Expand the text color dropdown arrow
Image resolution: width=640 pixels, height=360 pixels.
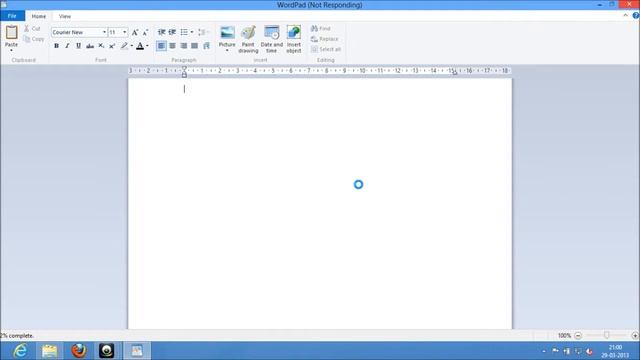click(147, 46)
